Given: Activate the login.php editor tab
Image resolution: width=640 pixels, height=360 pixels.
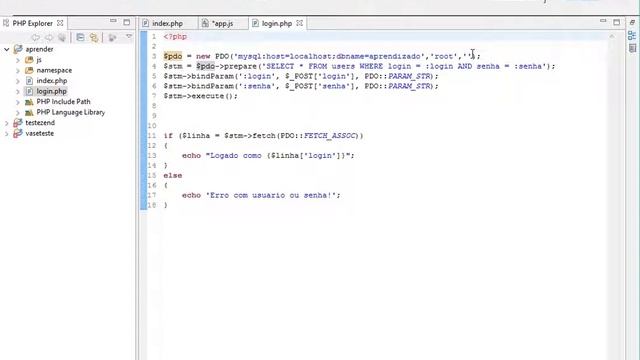Looking at the screenshot, I should pyautogui.click(x=277, y=24).
